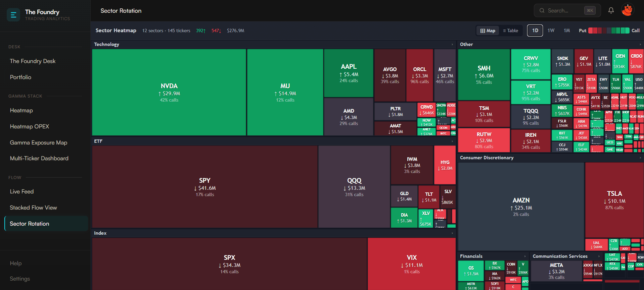
Task: Click the GLD tile
Action: pos(404,196)
